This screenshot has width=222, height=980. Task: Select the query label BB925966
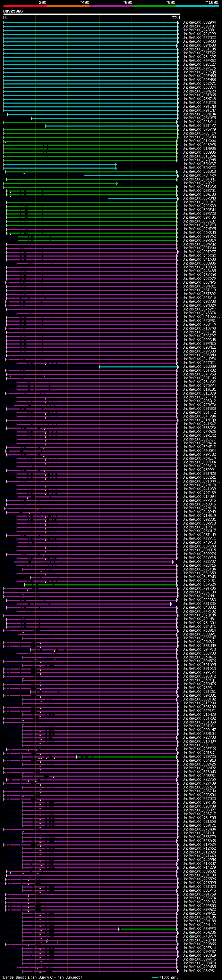(13, 11)
